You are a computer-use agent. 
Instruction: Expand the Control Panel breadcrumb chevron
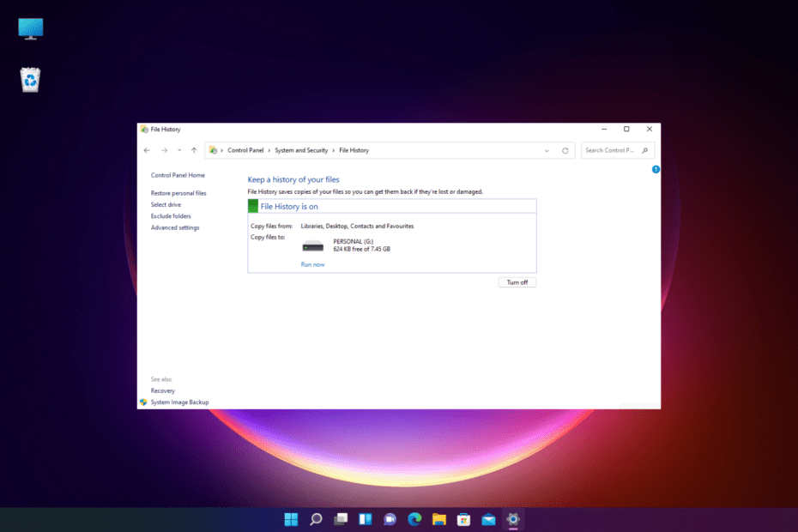coord(269,150)
